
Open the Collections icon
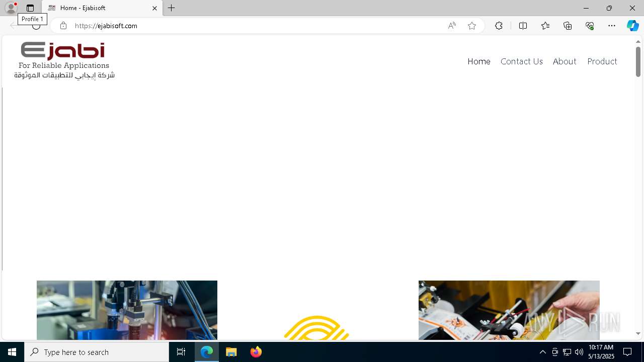click(x=568, y=26)
